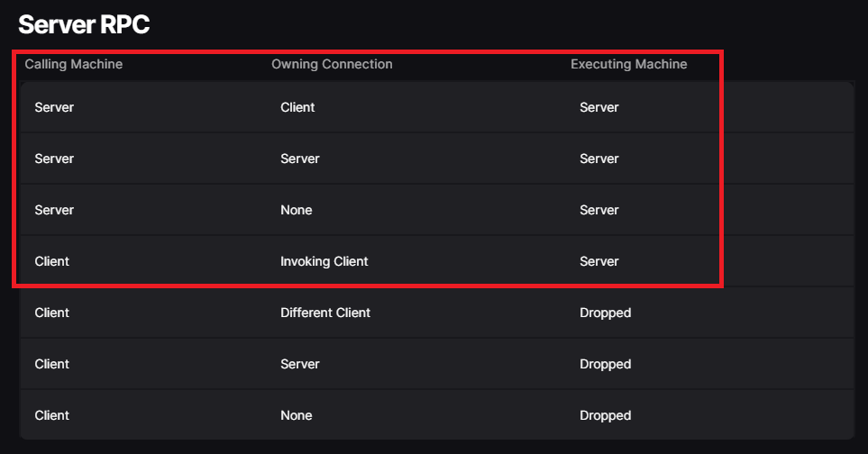
Task: Select the Executing Machine column header
Action: pos(629,64)
